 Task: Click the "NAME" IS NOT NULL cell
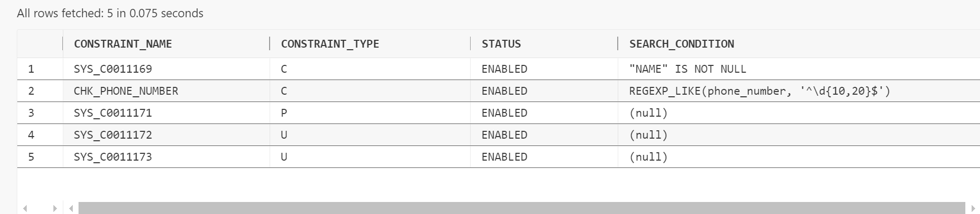pos(799,69)
